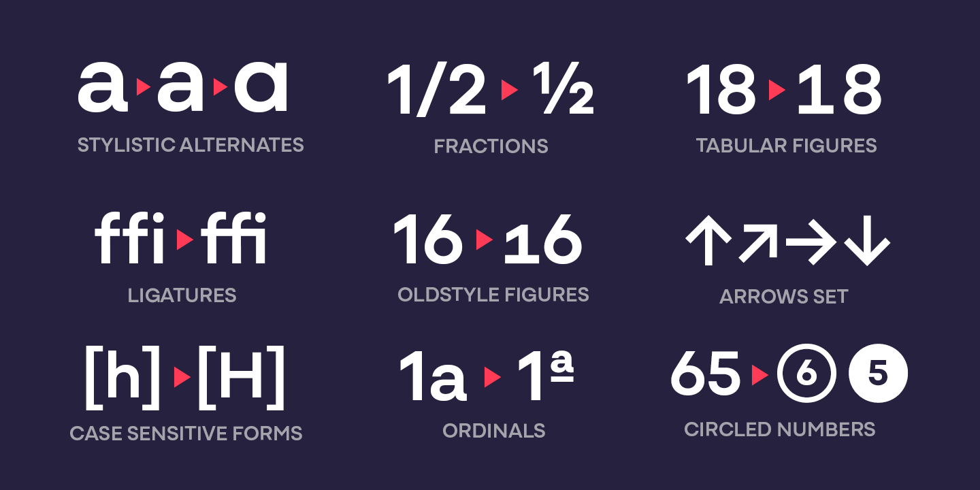Click the red triangle in Fractions sample
The height and width of the screenshot is (490, 980).
[510, 90]
